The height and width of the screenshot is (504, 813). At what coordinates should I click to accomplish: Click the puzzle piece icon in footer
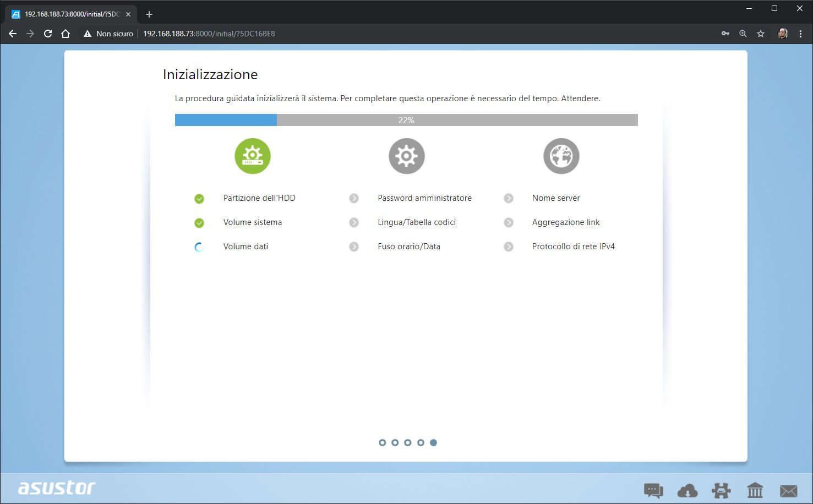[x=721, y=490]
